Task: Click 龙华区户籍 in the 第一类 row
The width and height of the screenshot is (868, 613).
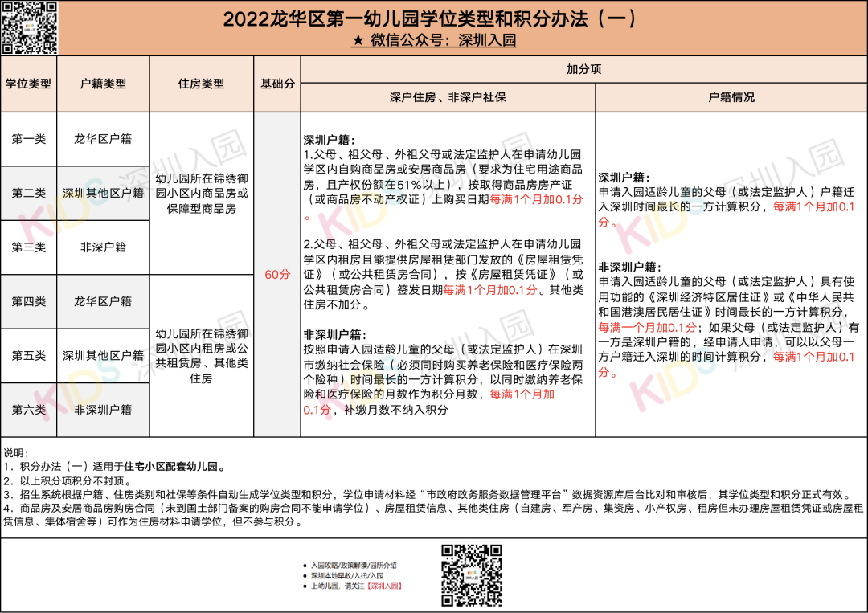Action: (x=103, y=139)
